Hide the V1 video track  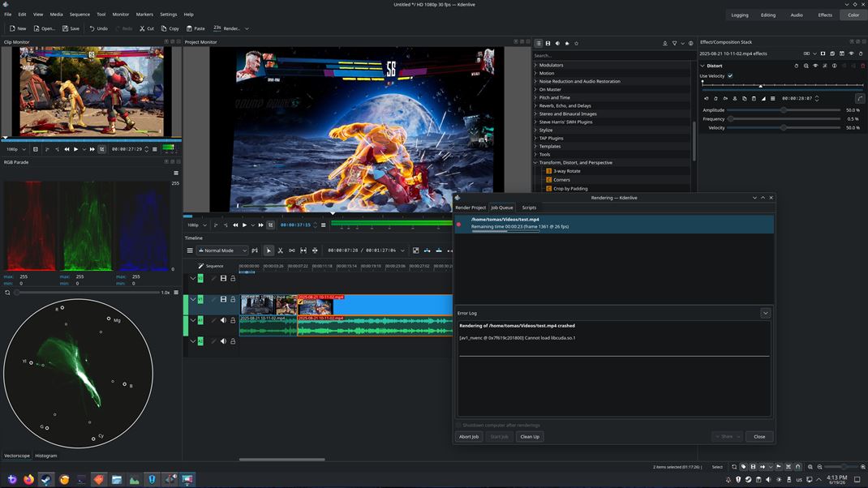point(223,299)
